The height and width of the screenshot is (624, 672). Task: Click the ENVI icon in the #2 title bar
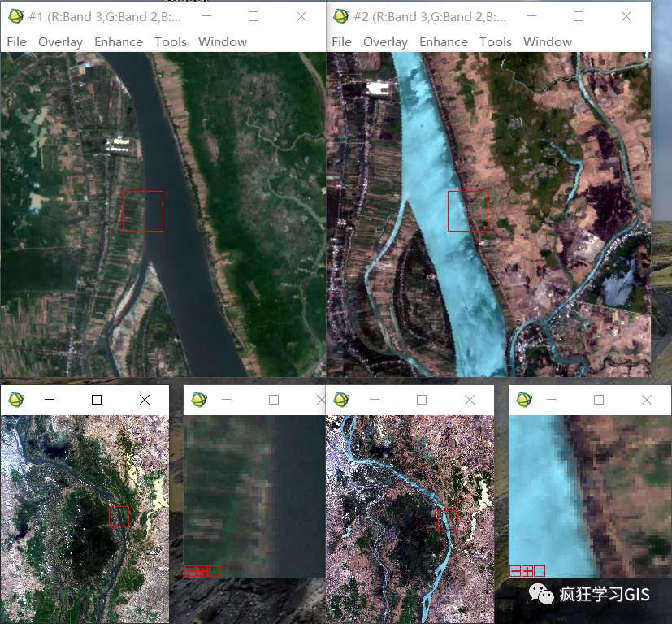341,17
